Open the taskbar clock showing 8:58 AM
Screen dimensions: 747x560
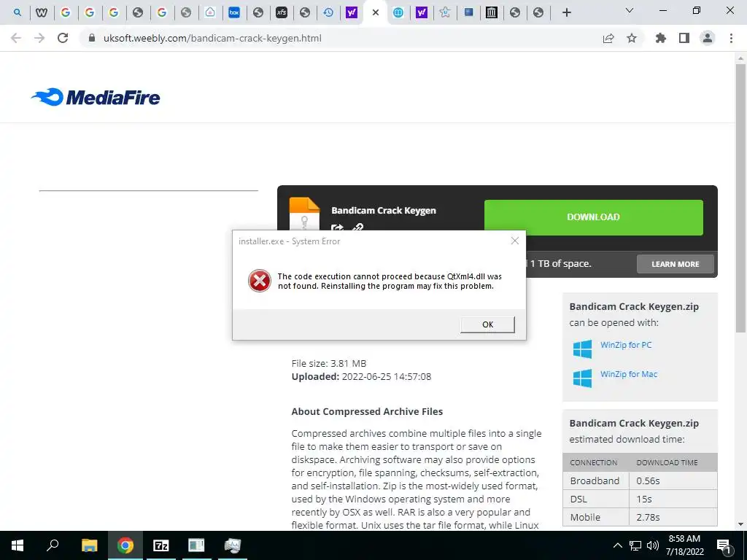pyautogui.click(x=684, y=545)
